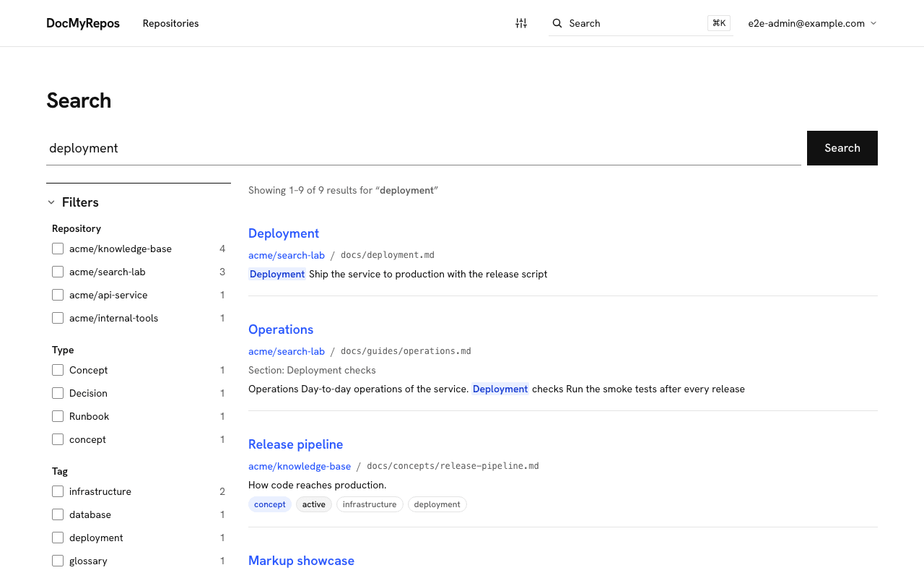Enable the Decision type filter

pos(58,393)
